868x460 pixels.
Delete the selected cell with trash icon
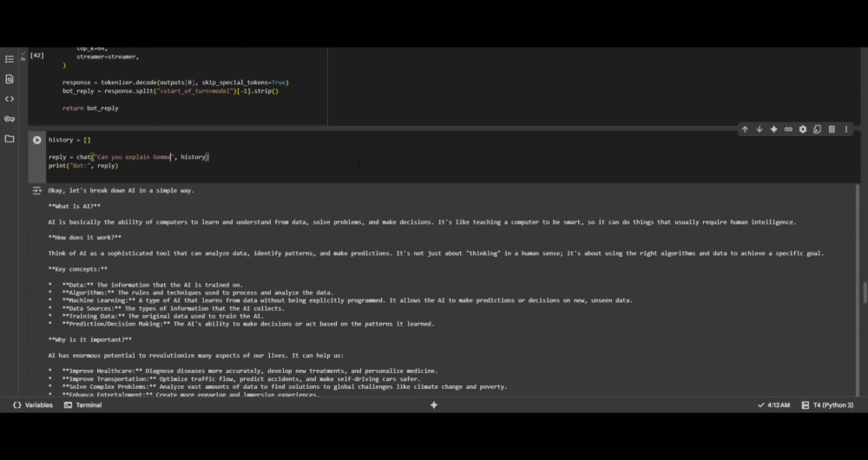(832, 129)
